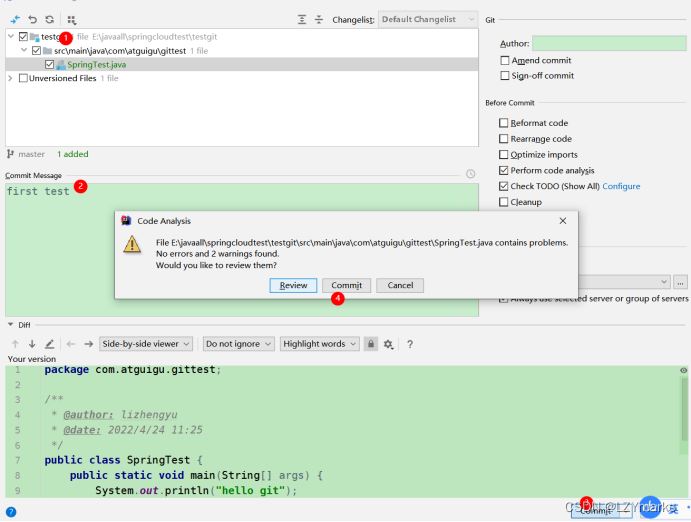Disable Perform code analysis checkbox
The image size is (691, 522).
pos(504,170)
